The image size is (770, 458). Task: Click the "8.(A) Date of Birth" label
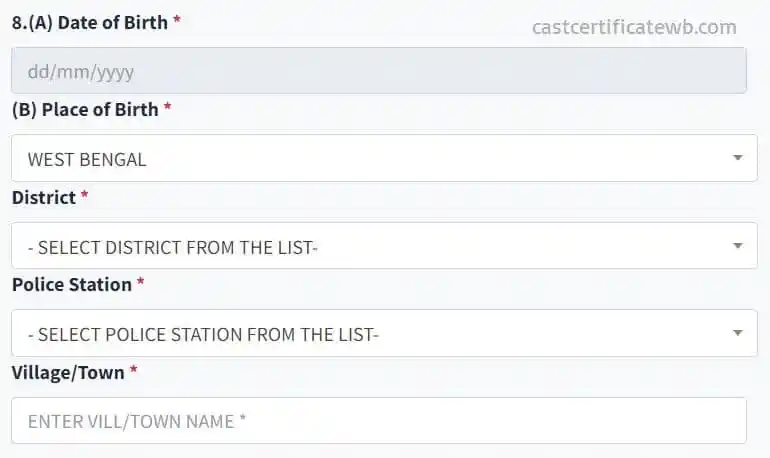tap(89, 22)
